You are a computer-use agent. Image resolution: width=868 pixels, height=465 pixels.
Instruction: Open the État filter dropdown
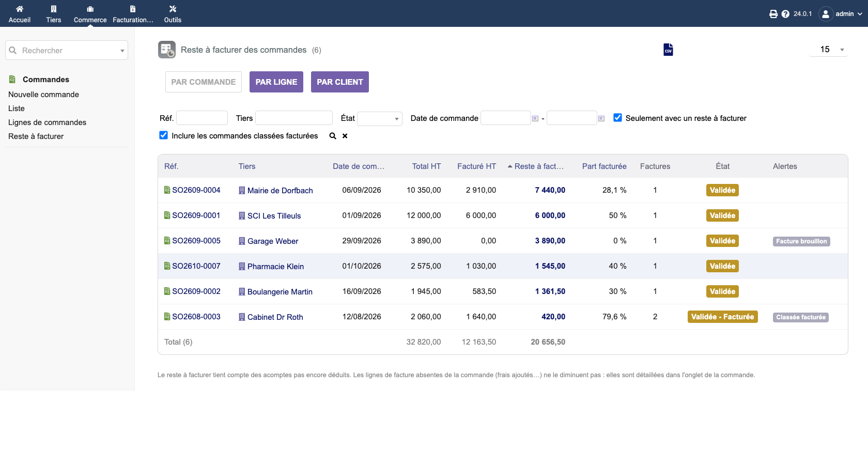pos(380,118)
